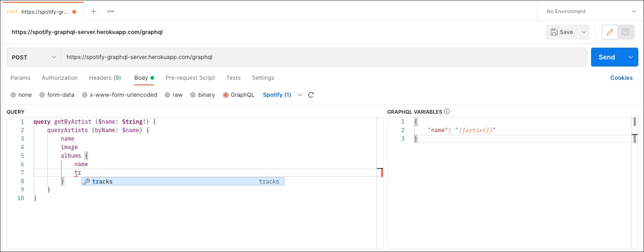Viewport: 644px width, 252px height.
Task: Click the 'image' field on line 4
Action: [x=69, y=147]
